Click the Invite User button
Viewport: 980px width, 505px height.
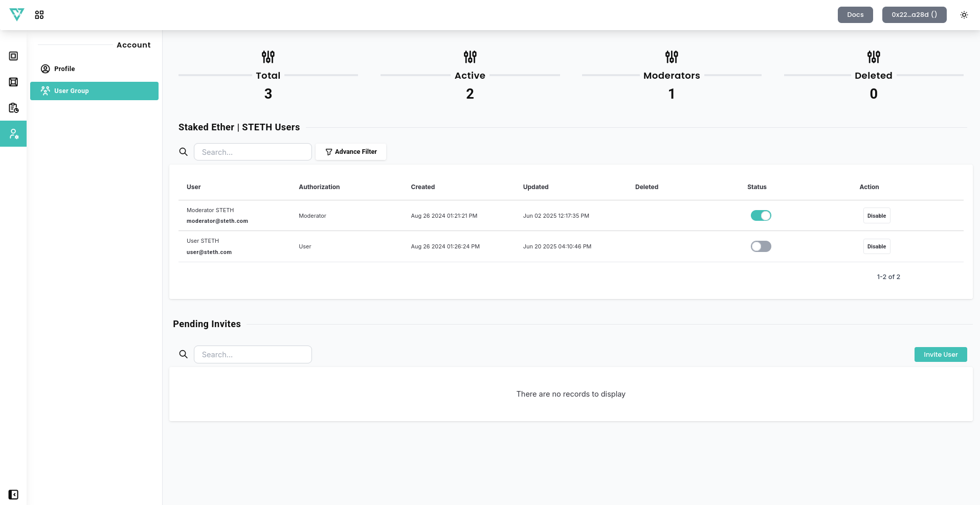(940, 355)
